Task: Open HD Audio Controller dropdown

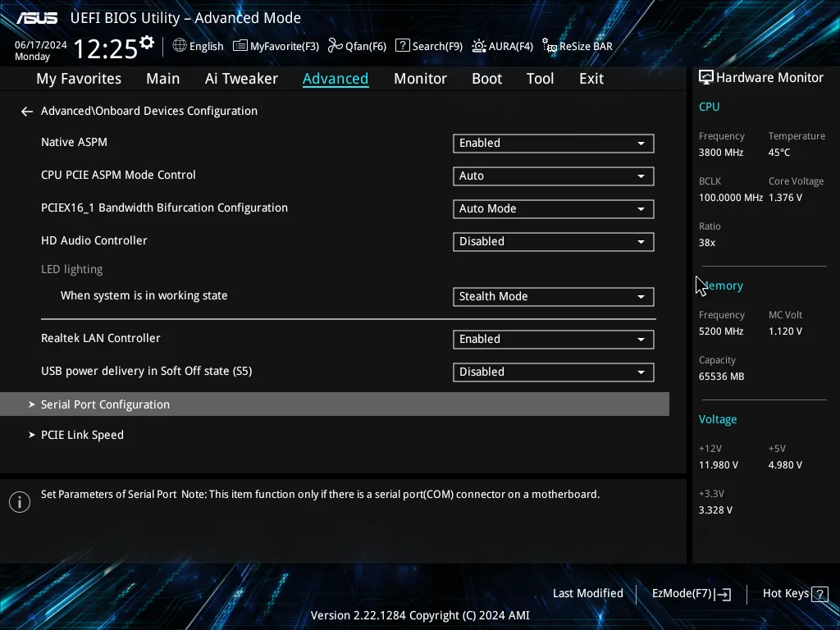Action: click(554, 242)
